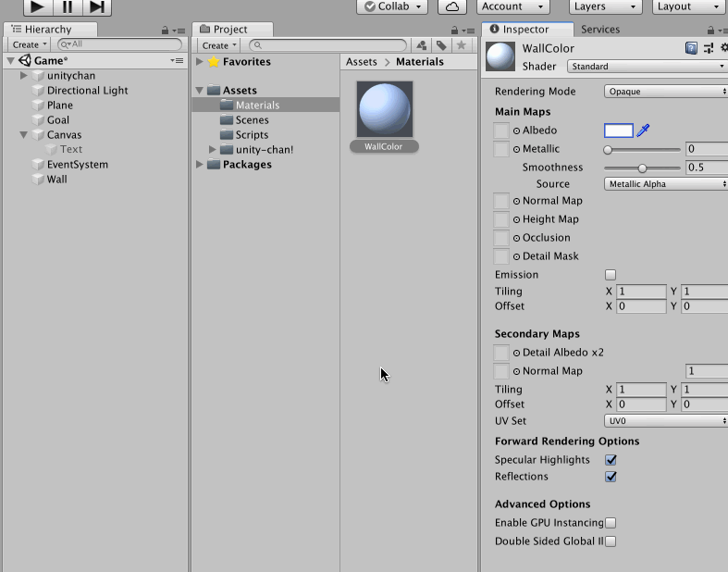Click the Metallic slider handle
The width and height of the screenshot is (728, 572).
(608, 150)
